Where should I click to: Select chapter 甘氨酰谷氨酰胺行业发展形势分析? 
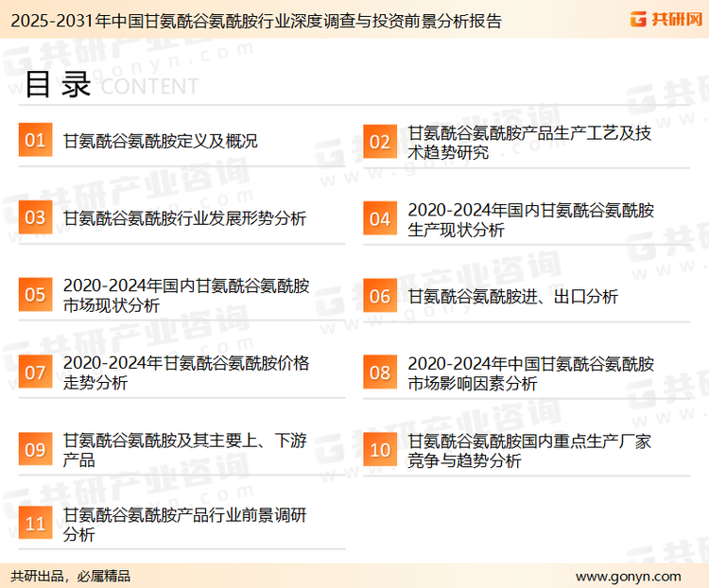pos(184,218)
